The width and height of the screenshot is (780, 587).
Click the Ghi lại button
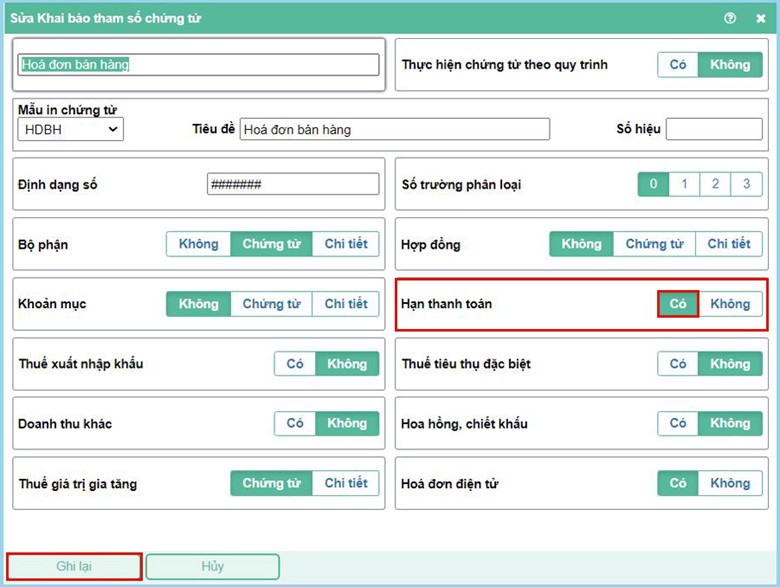click(74, 566)
